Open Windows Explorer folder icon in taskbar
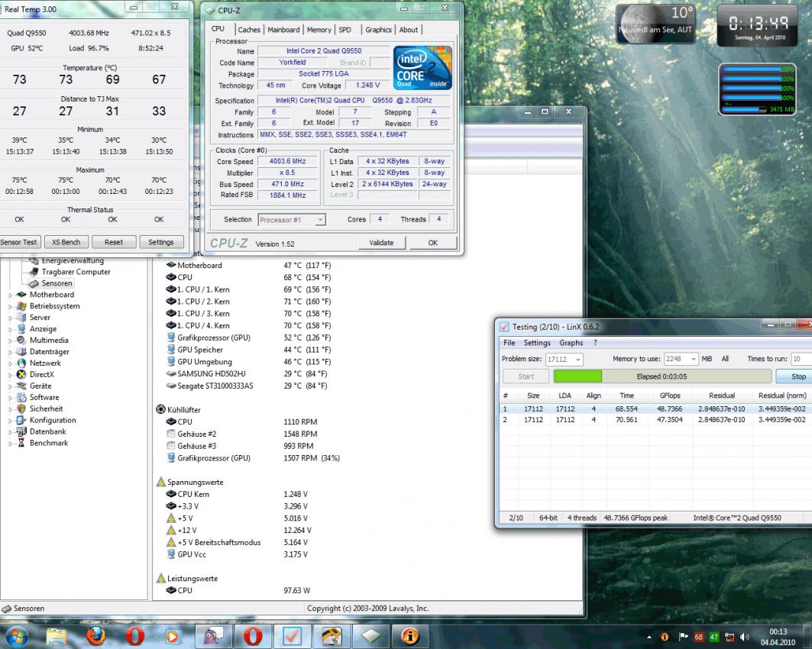 57,635
